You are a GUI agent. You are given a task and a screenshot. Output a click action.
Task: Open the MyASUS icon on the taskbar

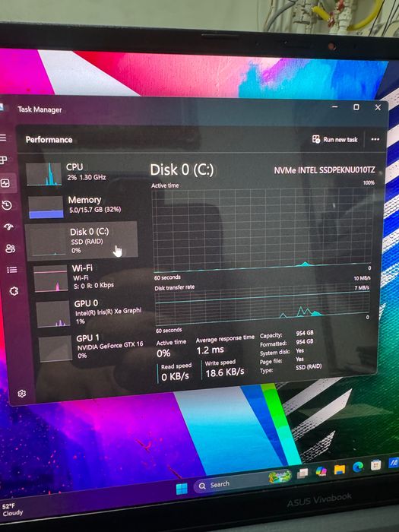[x=394, y=462]
